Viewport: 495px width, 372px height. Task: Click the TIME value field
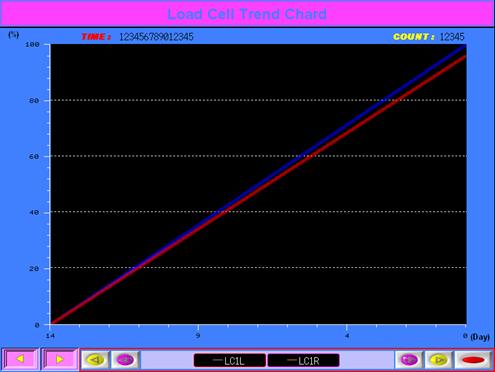[156, 37]
